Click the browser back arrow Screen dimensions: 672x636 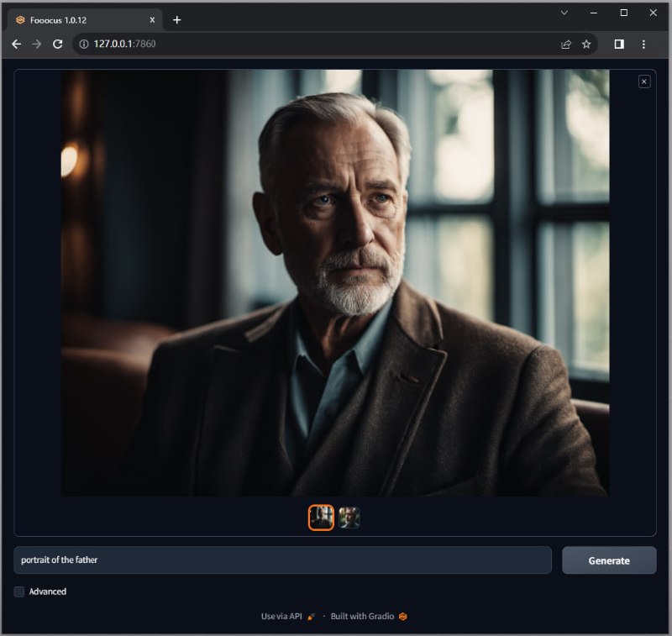coord(16,45)
